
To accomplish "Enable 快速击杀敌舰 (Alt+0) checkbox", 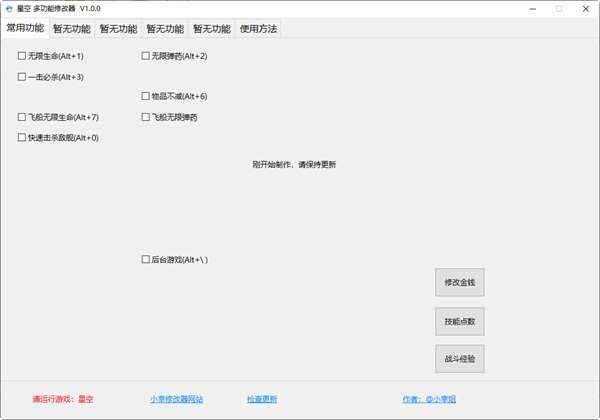I will click(22, 137).
